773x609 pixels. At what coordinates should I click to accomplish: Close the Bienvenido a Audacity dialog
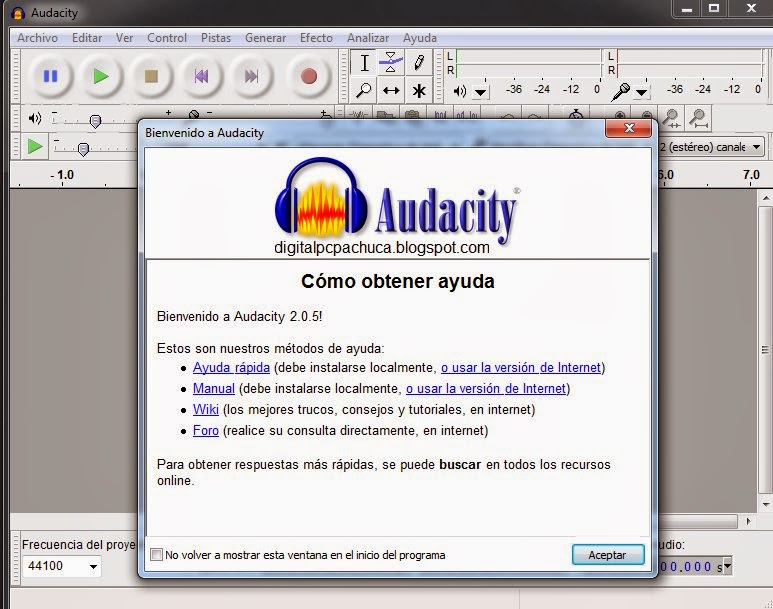[x=629, y=129]
